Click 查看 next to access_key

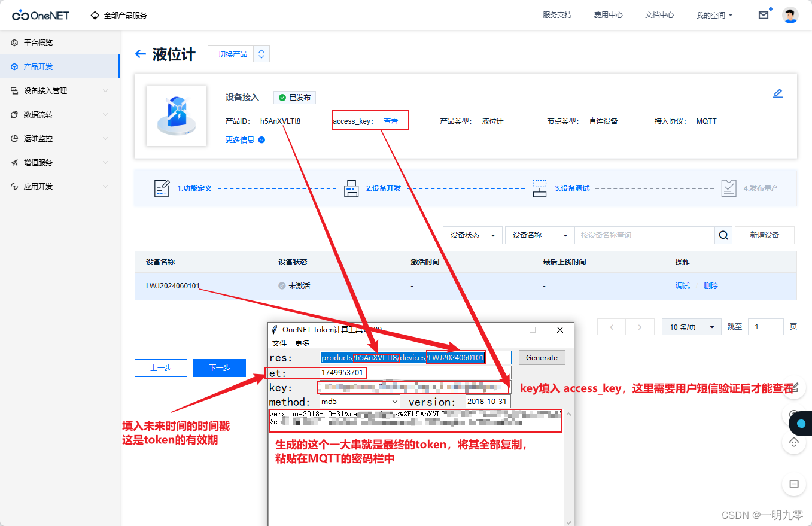(391, 121)
